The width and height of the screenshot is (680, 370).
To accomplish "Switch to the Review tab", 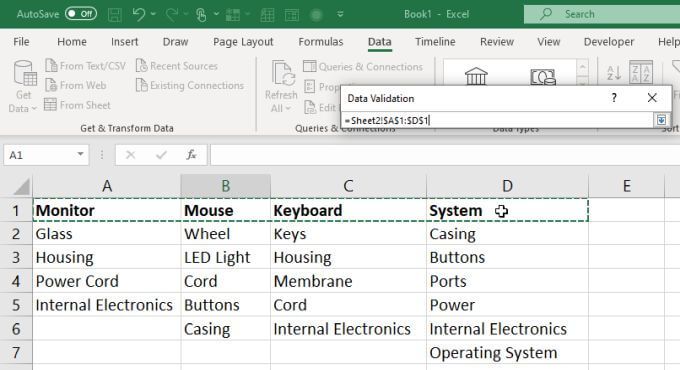I will pyautogui.click(x=497, y=42).
